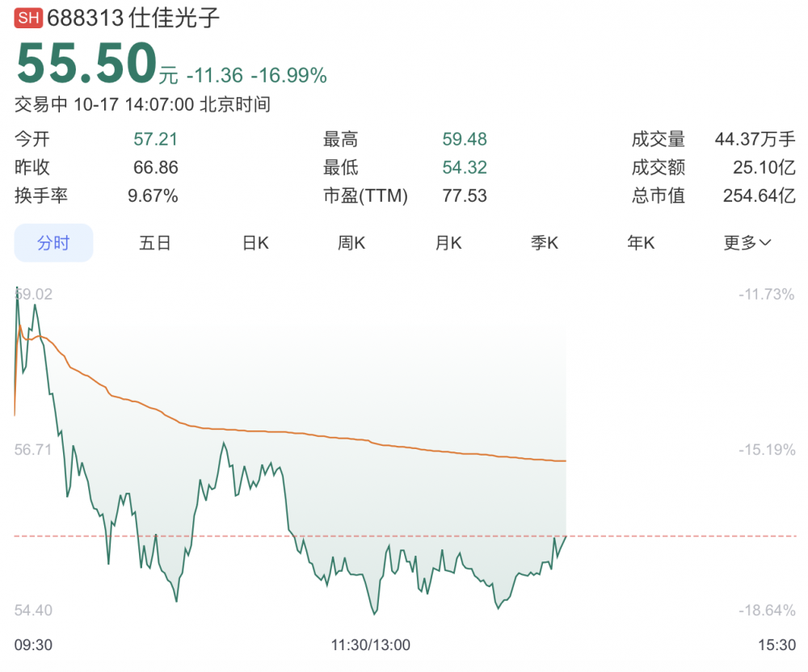Expand the 更多 dropdown menu
This screenshot has width=808, height=672.
tap(747, 243)
